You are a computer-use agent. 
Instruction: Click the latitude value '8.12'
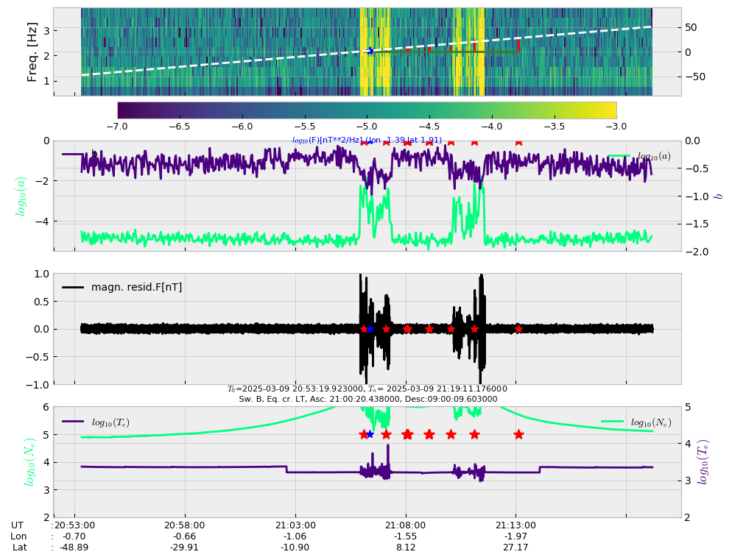point(406,547)
